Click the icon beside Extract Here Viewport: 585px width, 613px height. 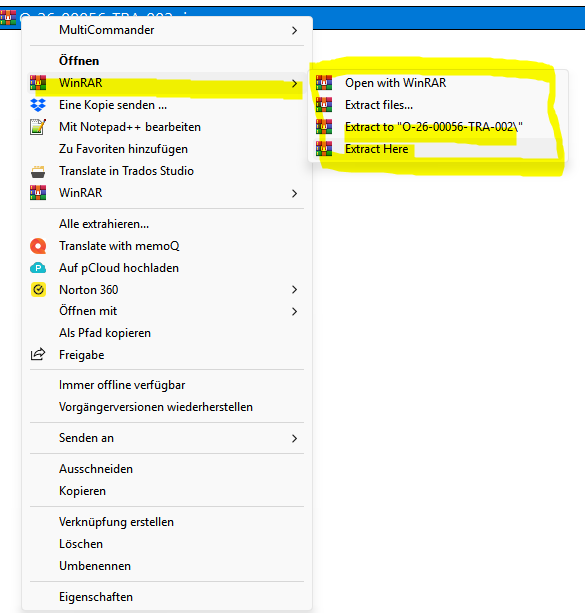pyautogui.click(x=324, y=149)
